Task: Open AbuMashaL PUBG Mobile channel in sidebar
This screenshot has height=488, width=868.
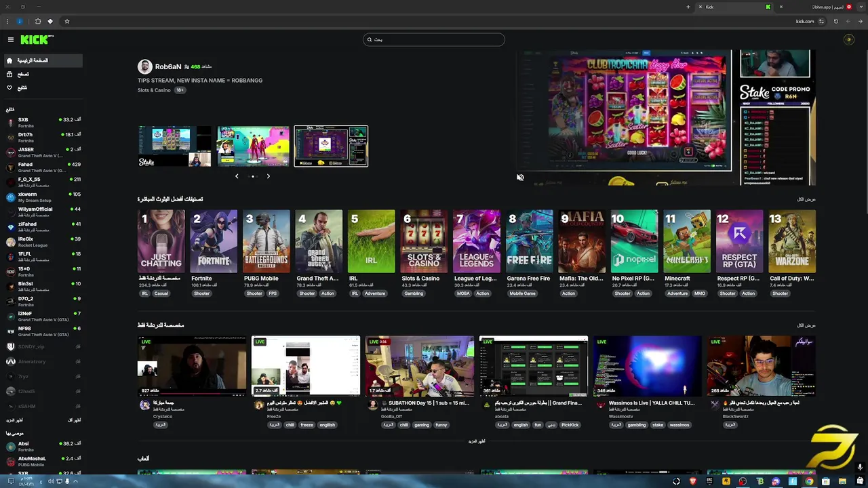Action: (43, 462)
